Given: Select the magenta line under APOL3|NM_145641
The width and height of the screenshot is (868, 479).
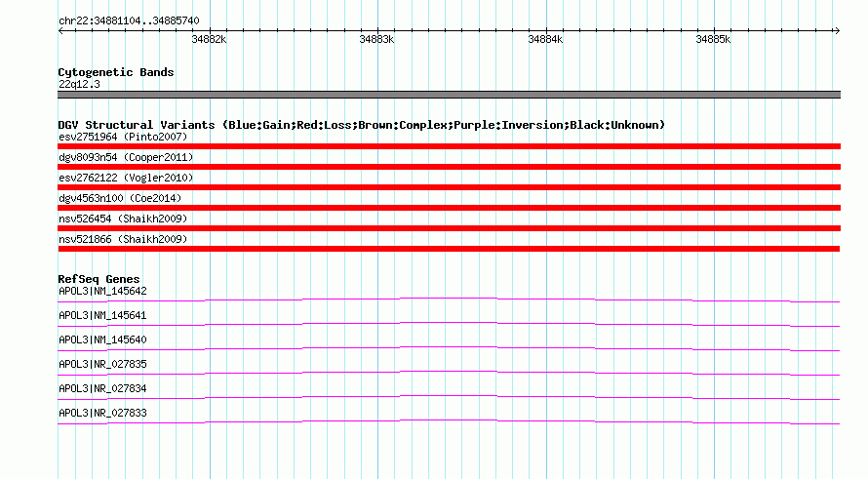Looking at the screenshot, I should click(x=449, y=325).
